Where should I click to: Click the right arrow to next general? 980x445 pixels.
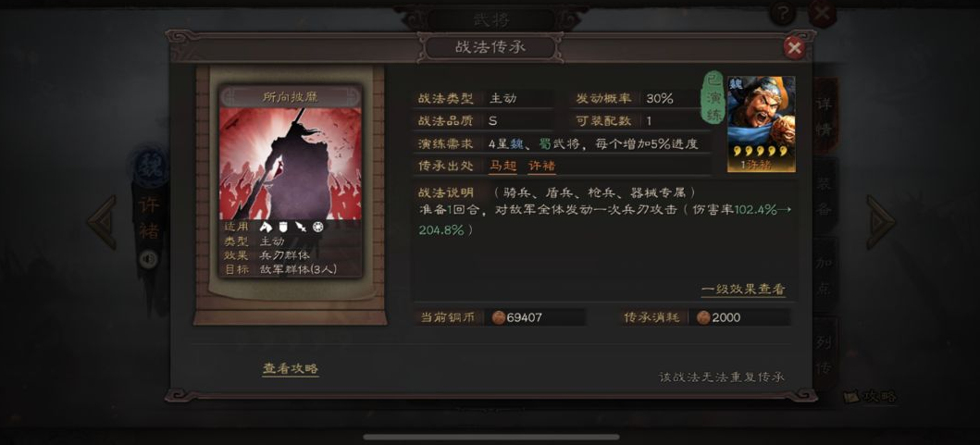click(881, 222)
